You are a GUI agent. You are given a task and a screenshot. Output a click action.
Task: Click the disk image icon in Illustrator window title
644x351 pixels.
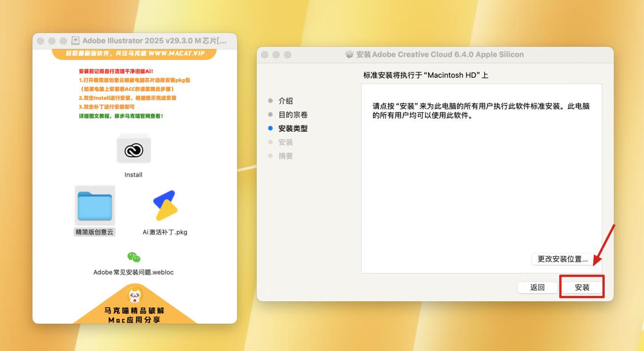point(76,41)
